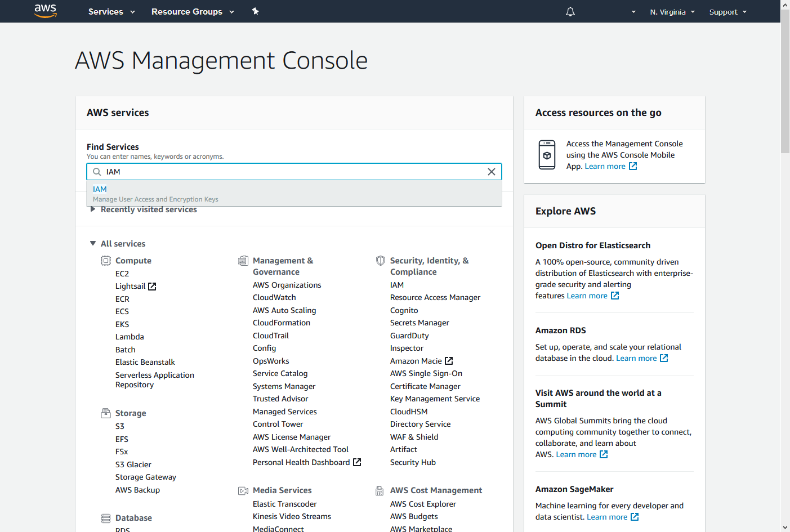The width and height of the screenshot is (790, 532).
Task: Open Security Hub service
Action: (x=413, y=462)
